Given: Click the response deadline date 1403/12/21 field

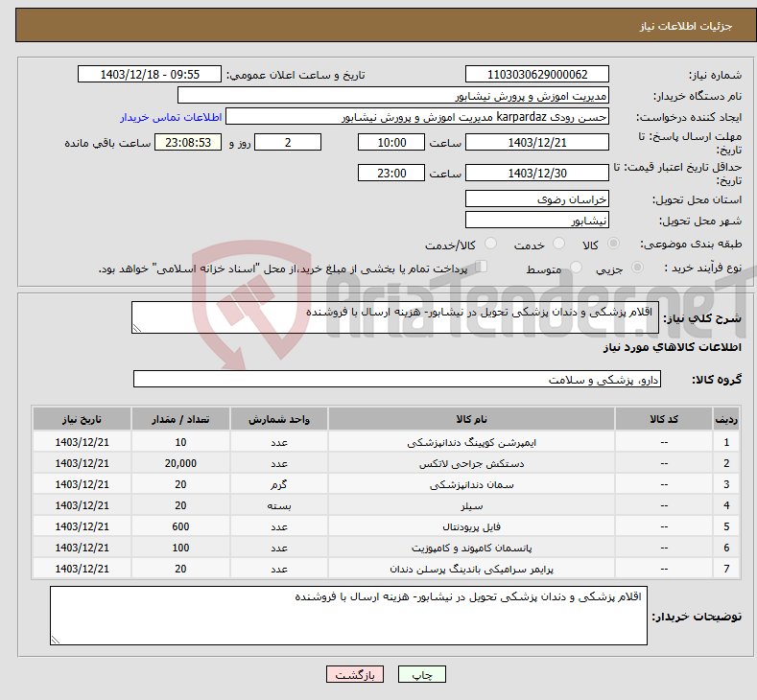Looking at the screenshot, I should click(x=537, y=142).
